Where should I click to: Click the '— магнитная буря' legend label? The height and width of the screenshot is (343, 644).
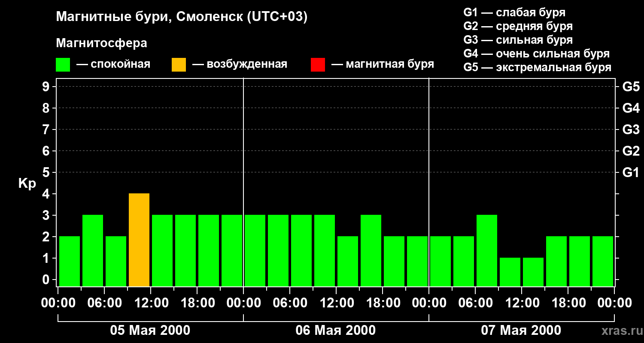[x=383, y=65]
